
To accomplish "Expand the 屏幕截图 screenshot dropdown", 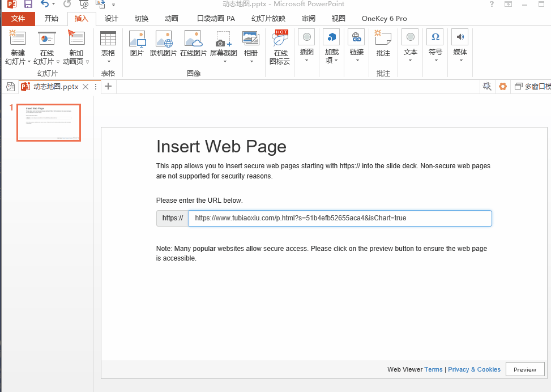I will click(x=224, y=61).
